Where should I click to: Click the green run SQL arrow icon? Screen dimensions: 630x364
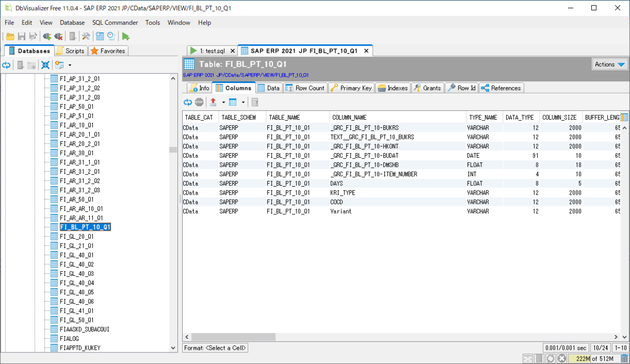coord(125,36)
